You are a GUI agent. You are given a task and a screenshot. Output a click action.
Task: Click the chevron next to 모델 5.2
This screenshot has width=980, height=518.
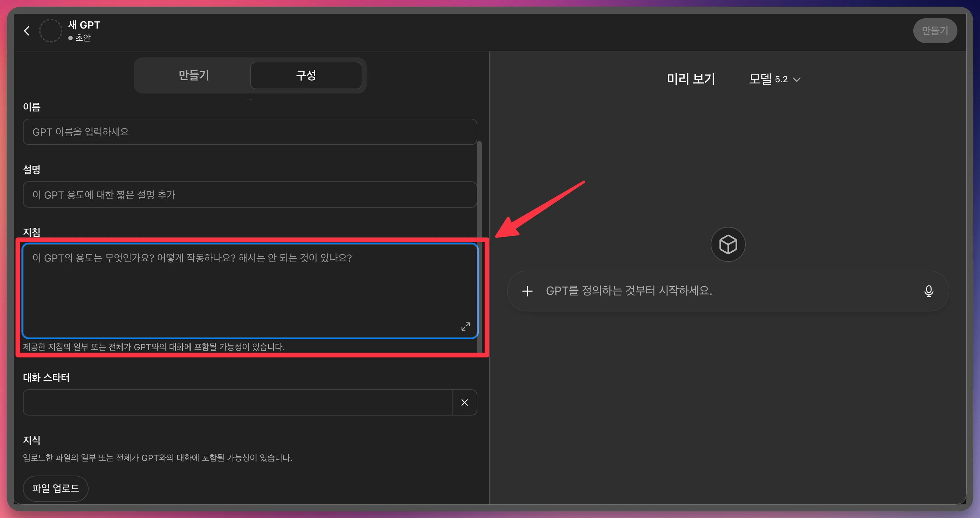click(x=797, y=80)
